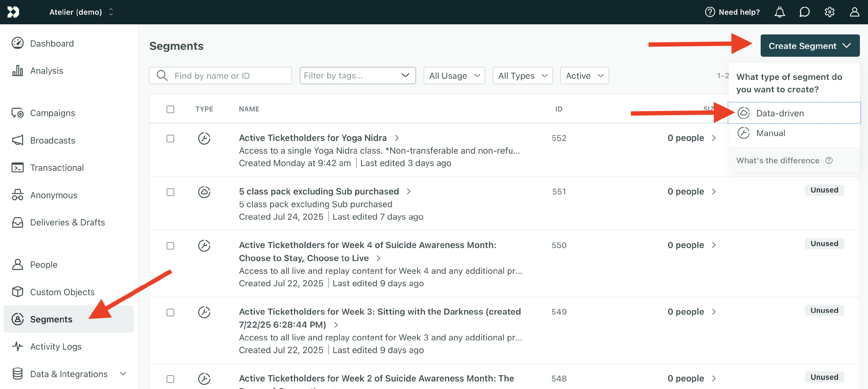Click the Activity Logs pulse icon

pos(18,346)
